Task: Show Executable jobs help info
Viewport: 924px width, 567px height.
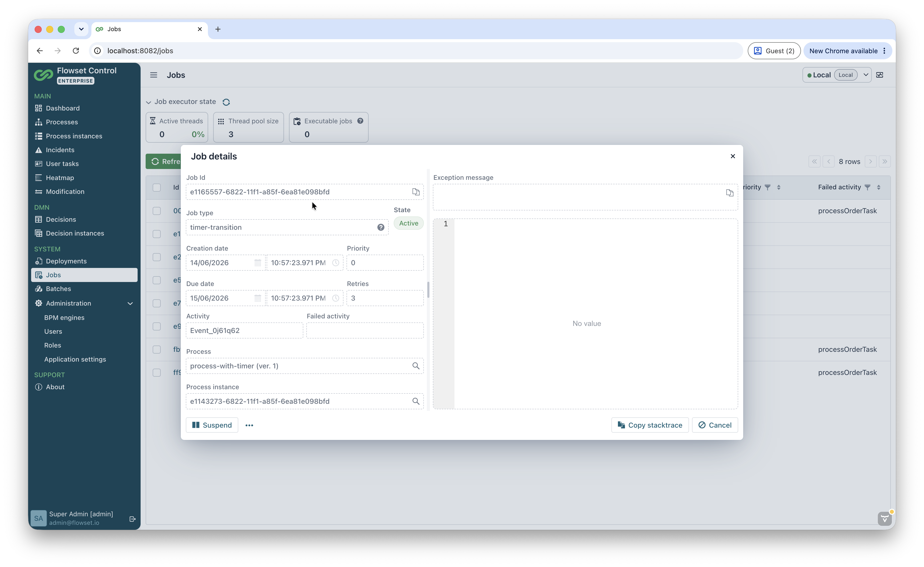Action: click(x=360, y=121)
